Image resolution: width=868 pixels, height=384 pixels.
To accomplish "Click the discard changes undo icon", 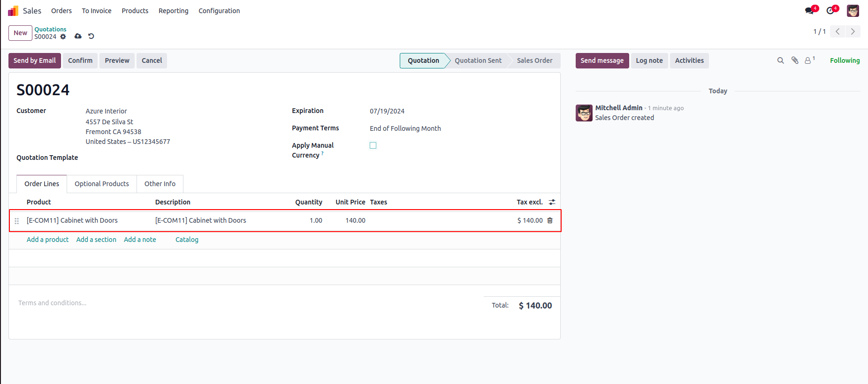I will pyautogui.click(x=91, y=36).
